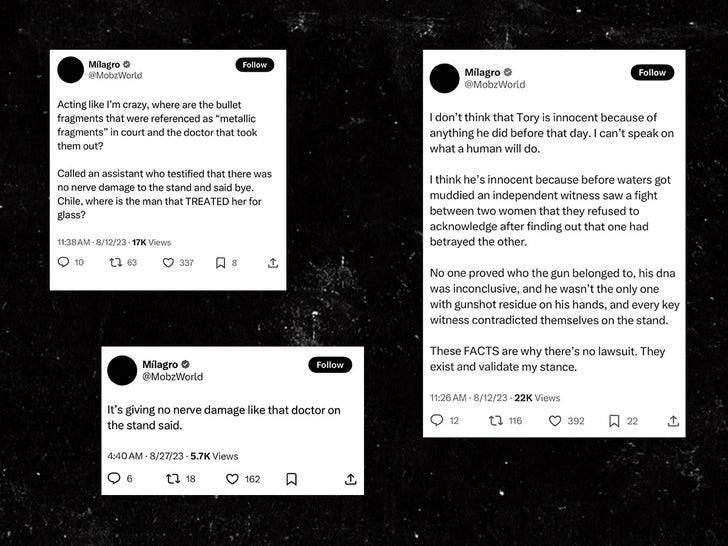
Task: Click Follow button on 11:26 AM tweet
Action: [x=652, y=72]
